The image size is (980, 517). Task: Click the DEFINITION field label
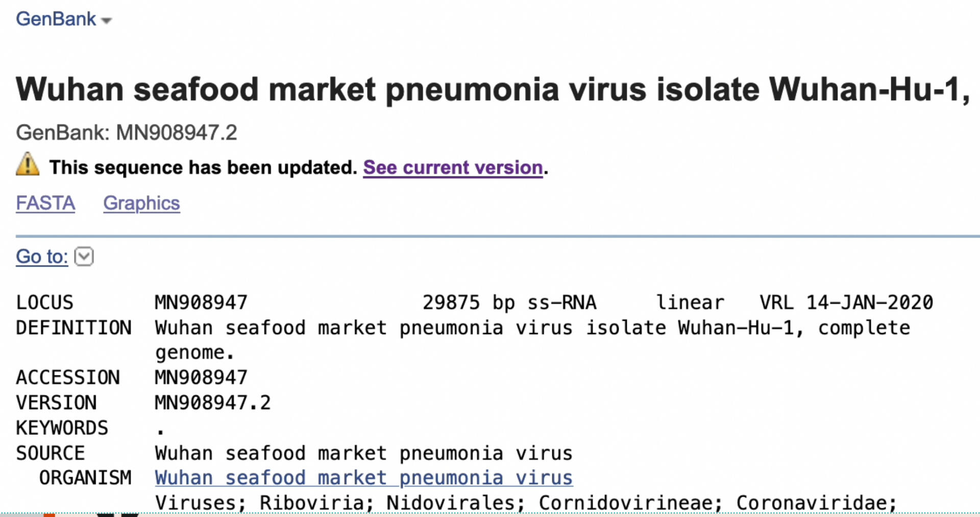(74, 328)
